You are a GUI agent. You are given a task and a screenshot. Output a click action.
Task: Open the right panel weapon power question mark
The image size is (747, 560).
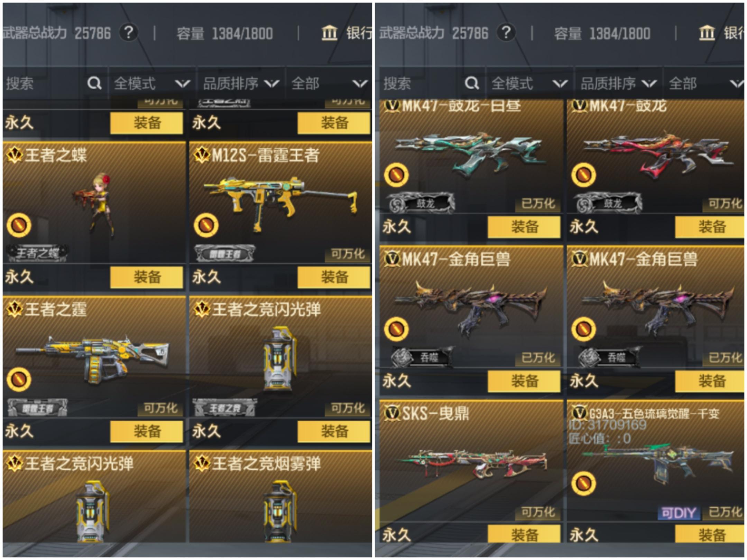[506, 33]
